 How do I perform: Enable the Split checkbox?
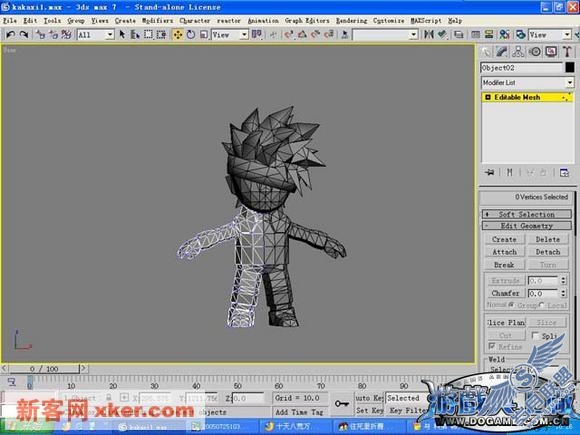pyautogui.click(x=535, y=335)
